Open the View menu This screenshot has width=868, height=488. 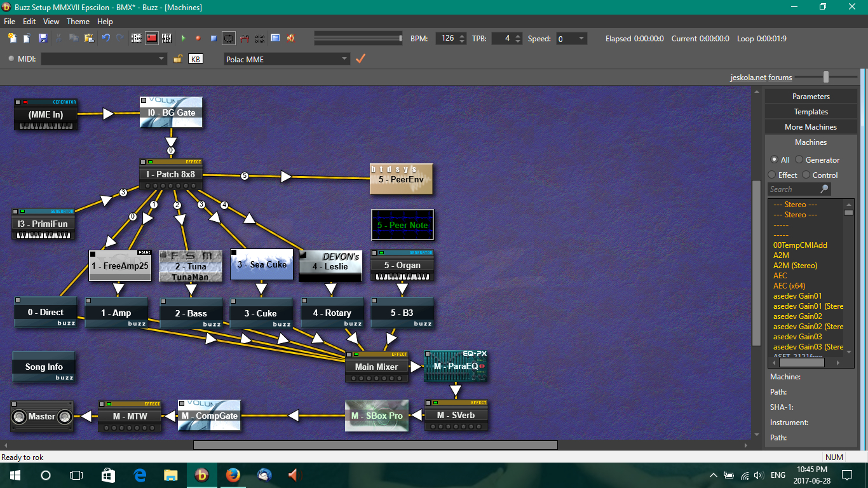coord(51,22)
